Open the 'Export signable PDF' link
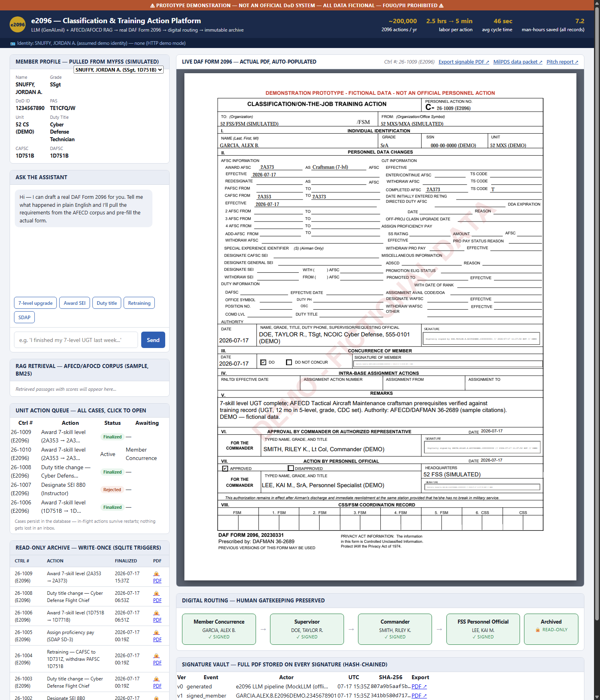This screenshot has height=700, width=600. click(464, 62)
